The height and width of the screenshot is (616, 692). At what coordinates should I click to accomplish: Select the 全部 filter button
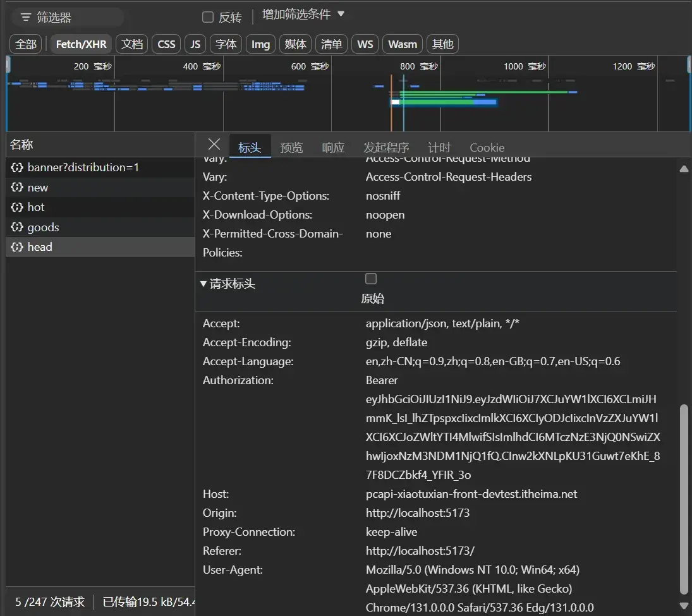tap(26, 44)
